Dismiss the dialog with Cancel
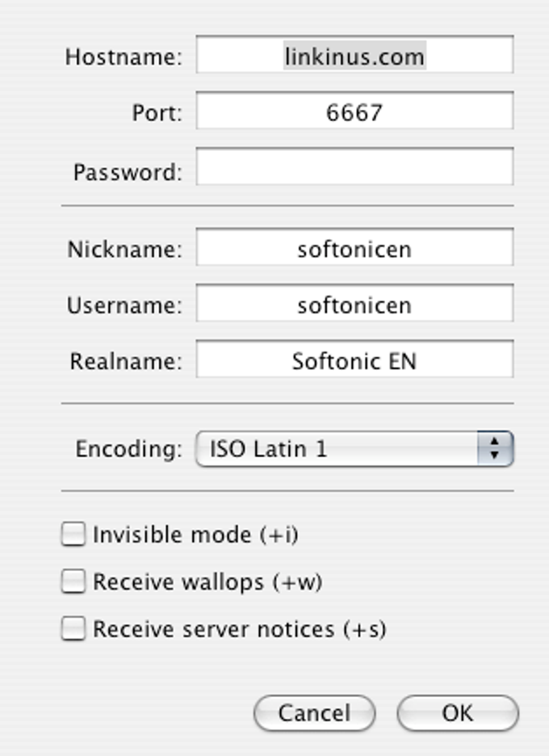Viewport: 549px width, 756px height. [x=314, y=713]
